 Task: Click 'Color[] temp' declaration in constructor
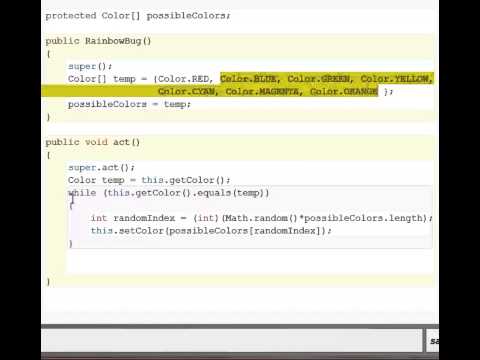[102, 79]
